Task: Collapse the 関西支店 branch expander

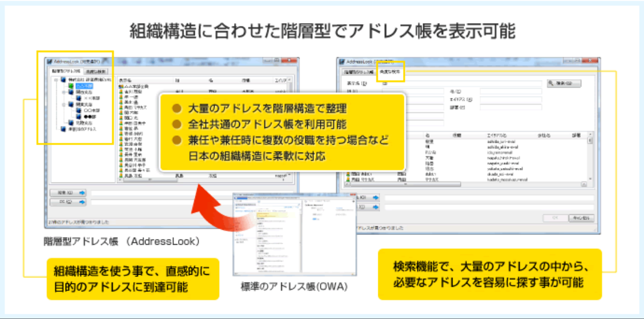Action: click(x=64, y=93)
